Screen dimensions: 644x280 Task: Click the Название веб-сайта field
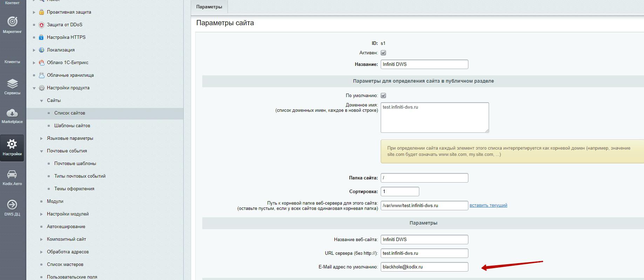424,239
